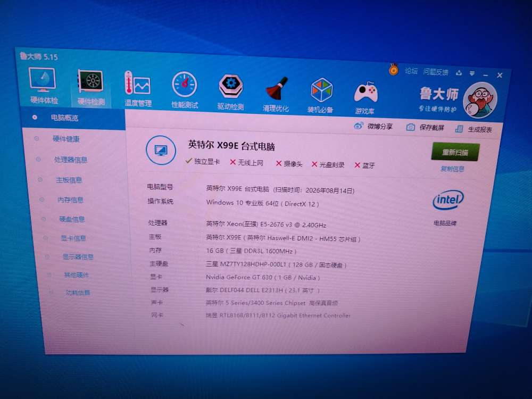This screenshot has height=399, width=532.
Task: Click DELL E2313H monitor value
Action: 263,290
